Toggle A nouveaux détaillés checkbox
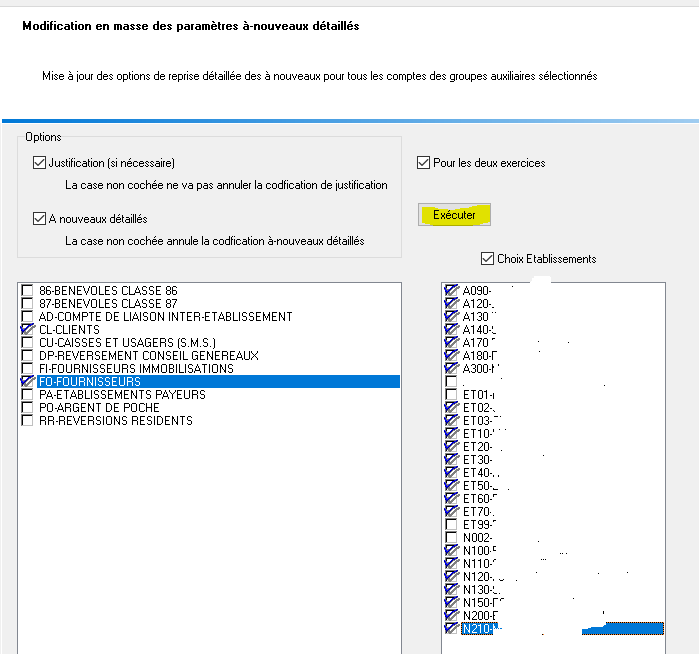 click(x=39, y=219)
